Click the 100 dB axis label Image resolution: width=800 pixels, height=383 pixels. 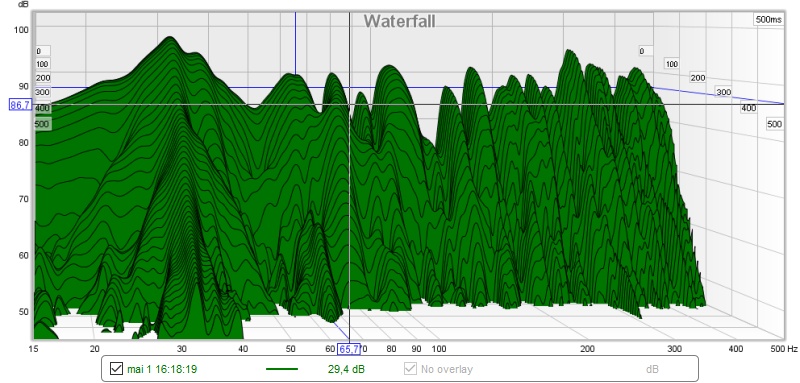click(21, 30)
